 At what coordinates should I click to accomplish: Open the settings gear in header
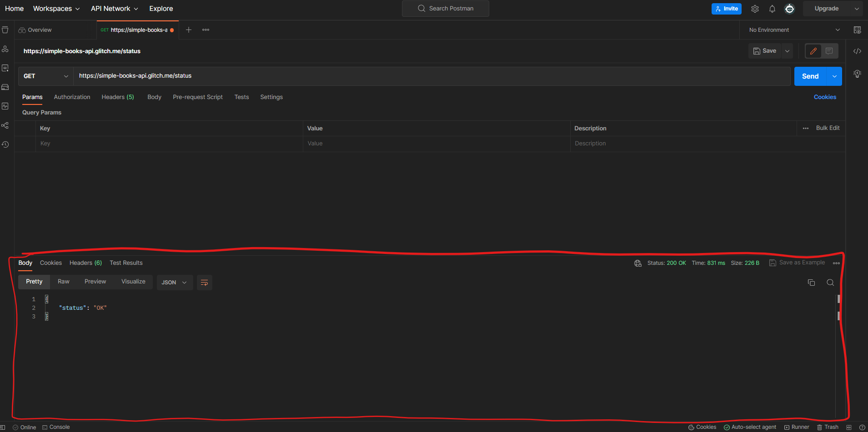click(x=755, y=9)
